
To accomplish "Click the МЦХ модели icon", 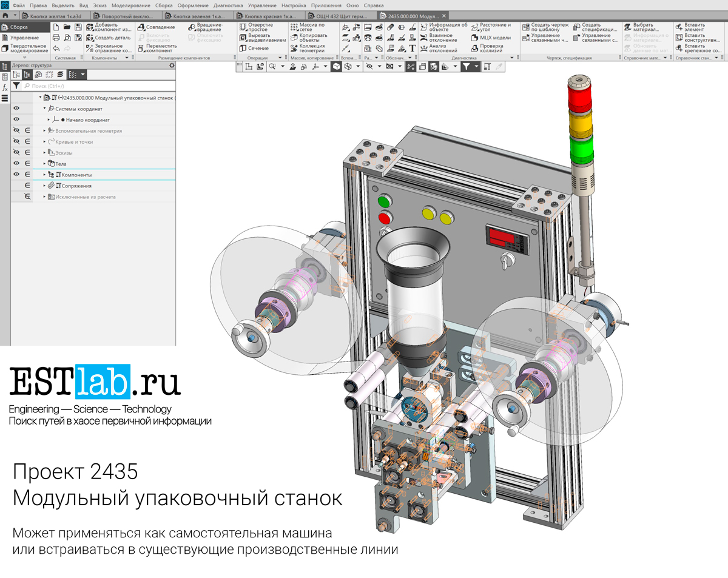I will coord(490,38).
